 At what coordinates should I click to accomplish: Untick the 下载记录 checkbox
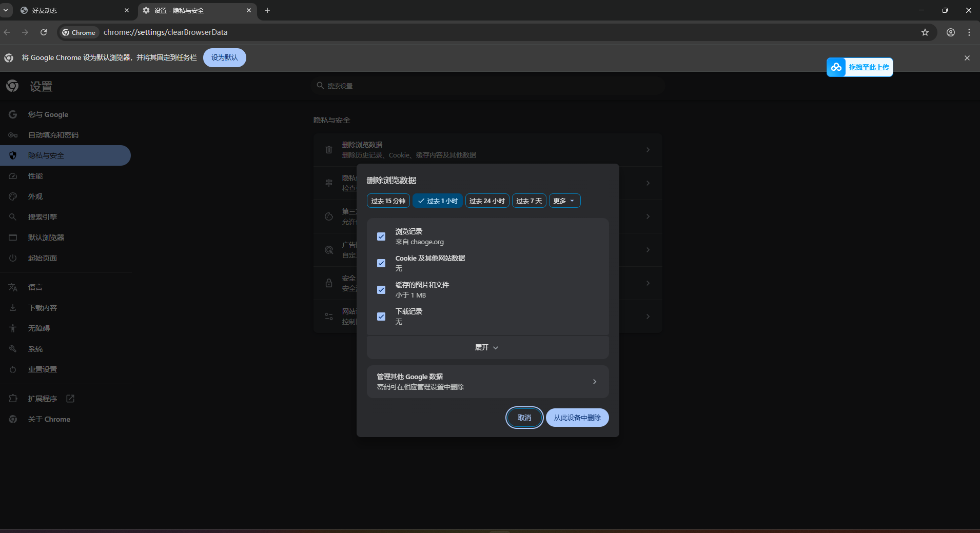coord(381,317)
